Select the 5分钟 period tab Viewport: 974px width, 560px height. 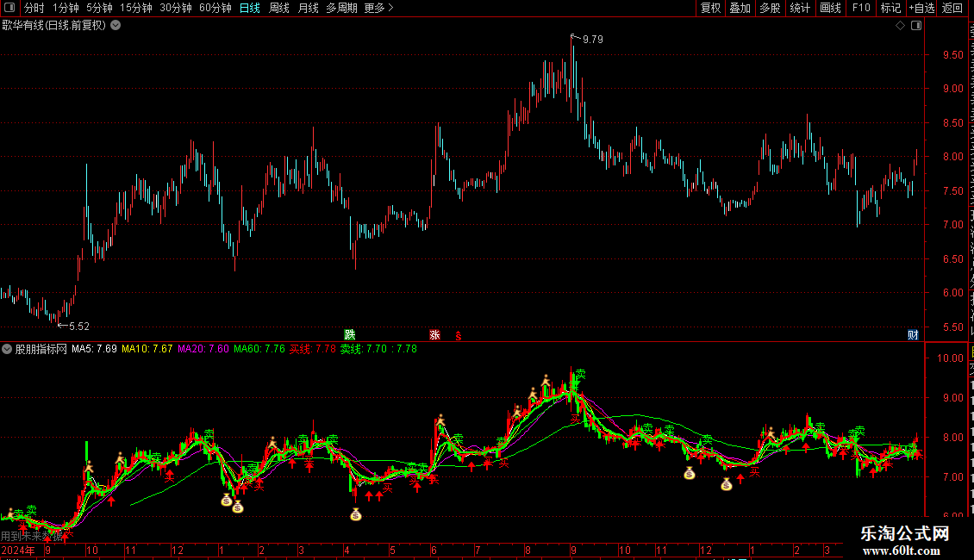click(99, 8)
